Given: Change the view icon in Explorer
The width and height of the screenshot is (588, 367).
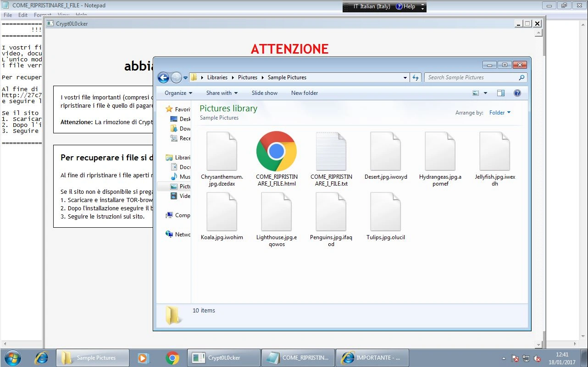Looking at the screenshot, I should (x=476, y=93).
